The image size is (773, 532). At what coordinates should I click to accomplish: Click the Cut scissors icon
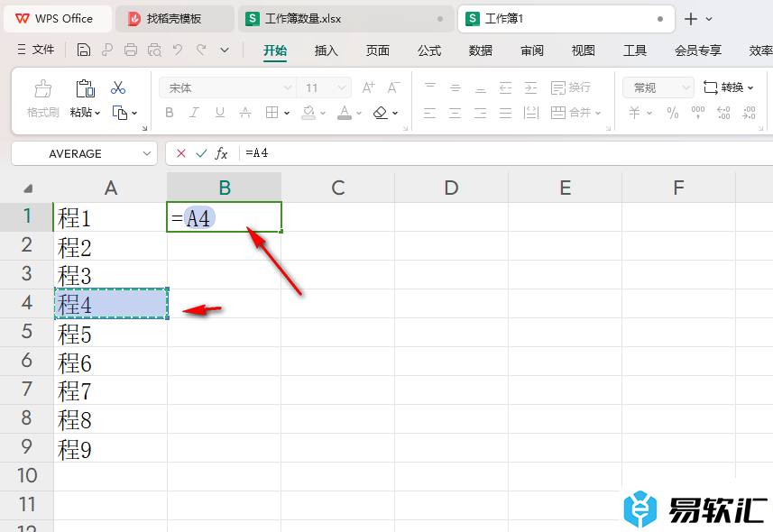point(118,87)
